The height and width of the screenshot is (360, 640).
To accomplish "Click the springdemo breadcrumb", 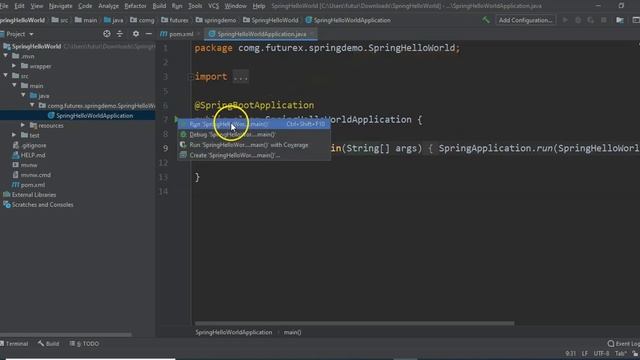I will (x=216, y=20).
